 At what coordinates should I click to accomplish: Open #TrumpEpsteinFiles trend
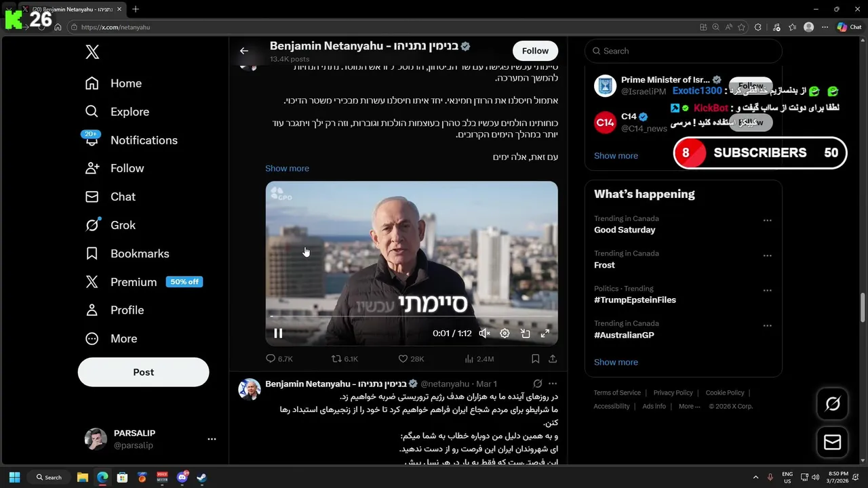click(635, 300)
